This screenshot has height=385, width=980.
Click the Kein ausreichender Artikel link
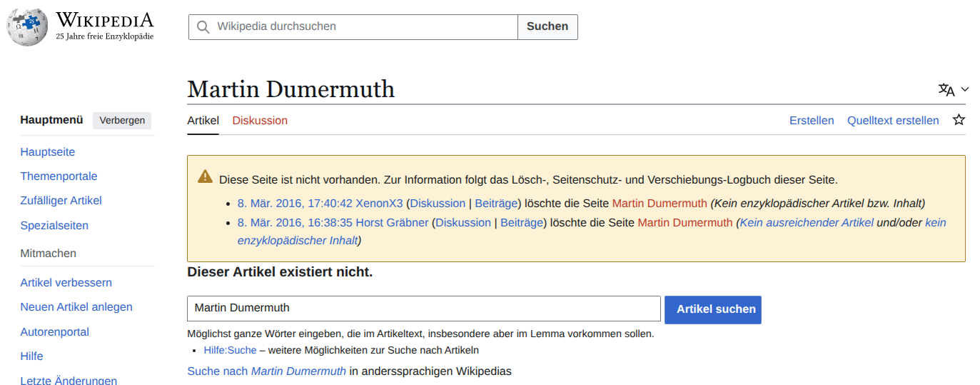tap(807, 222)
